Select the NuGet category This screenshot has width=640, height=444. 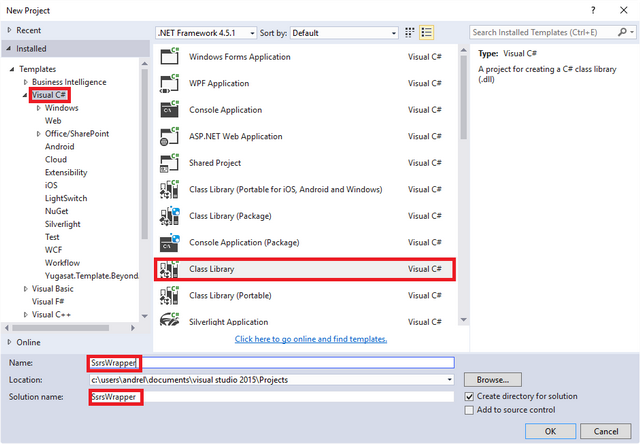point(56,211)
